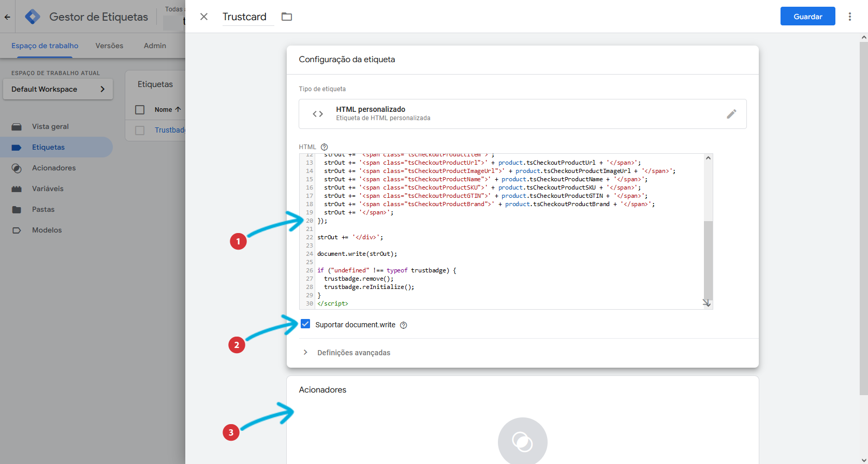Switch to Espaço de trabalho tab
Image resolution: width=868 pixels, height=464 pixels.
point(45,46)
